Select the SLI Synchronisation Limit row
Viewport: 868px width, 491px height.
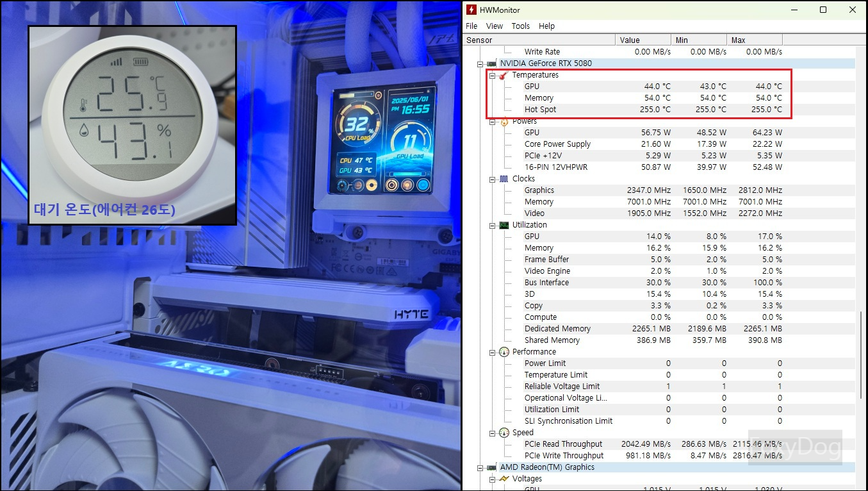tap(659, 421)
